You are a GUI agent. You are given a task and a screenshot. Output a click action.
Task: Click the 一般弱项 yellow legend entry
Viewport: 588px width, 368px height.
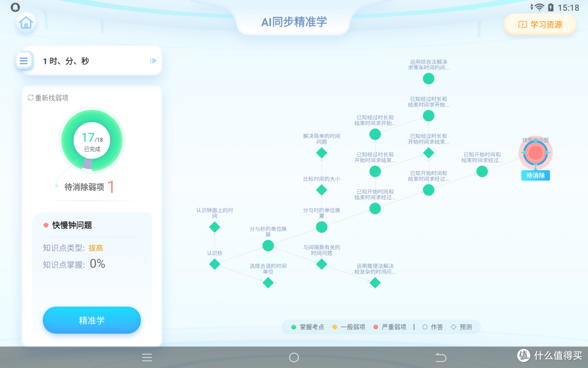[349, 327]
